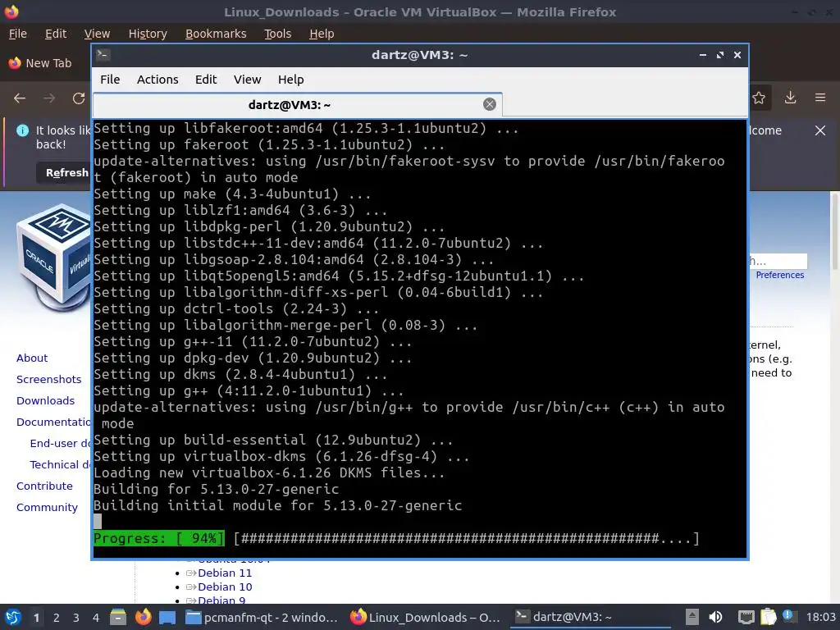Click the 18:03 clock
Image resolution: width=840 pixels, height=630 pixels.
[820, 617]
